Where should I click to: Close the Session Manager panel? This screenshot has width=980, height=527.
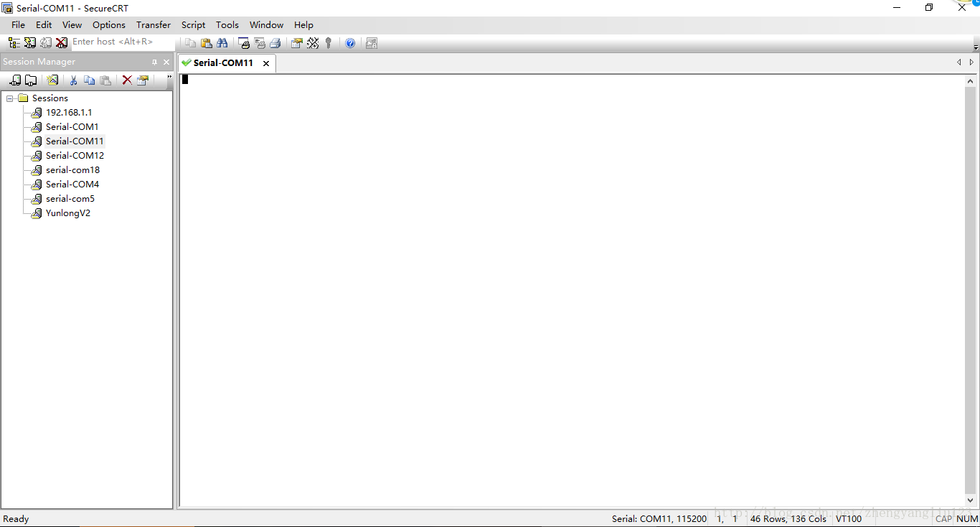click(x=166, y=62)
